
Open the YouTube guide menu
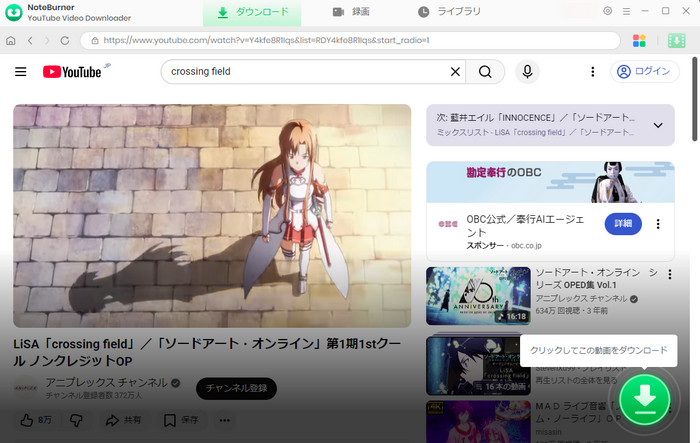21,71
